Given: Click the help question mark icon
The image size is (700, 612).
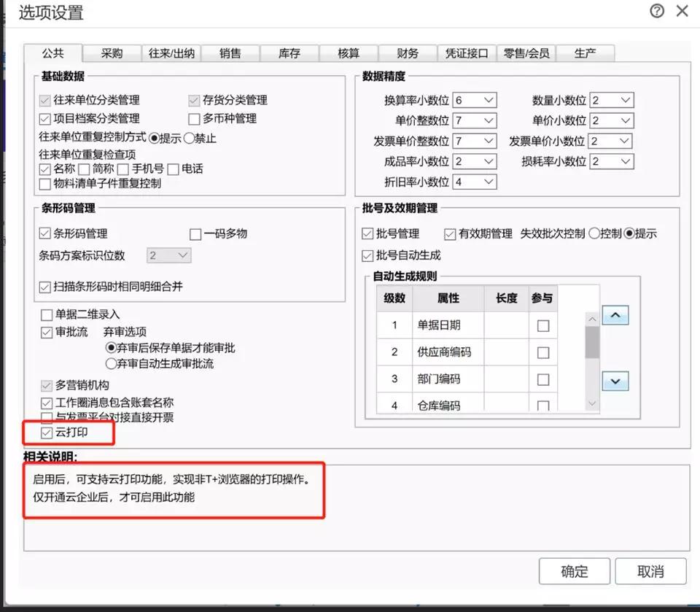Looking at the screenshot, I should coord(657,11).
